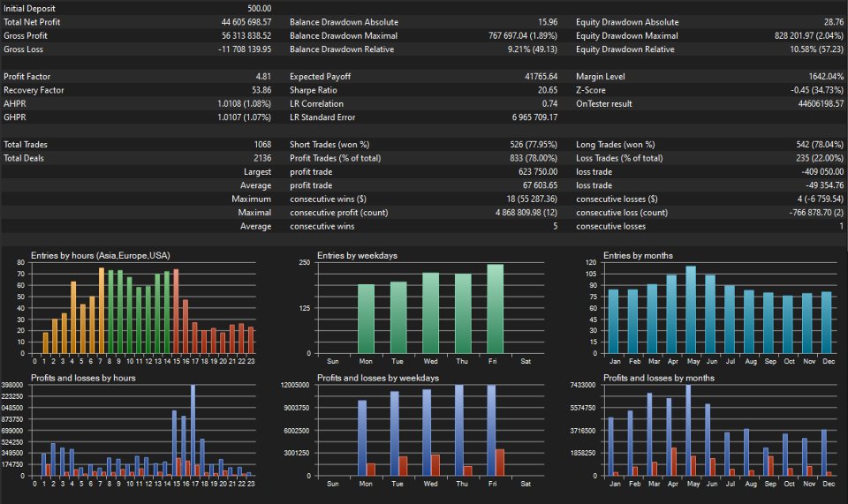Select the OnTester result label
The height and width of the screenshot is (504, 848).
click(604, 104)
